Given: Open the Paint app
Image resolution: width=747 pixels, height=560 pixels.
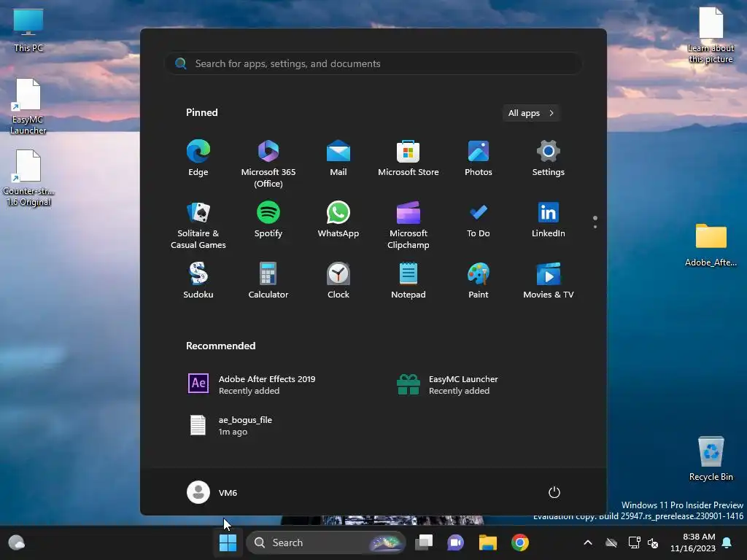Looking at the screenshot, I should pyautogui.click(x=479, y=281).
